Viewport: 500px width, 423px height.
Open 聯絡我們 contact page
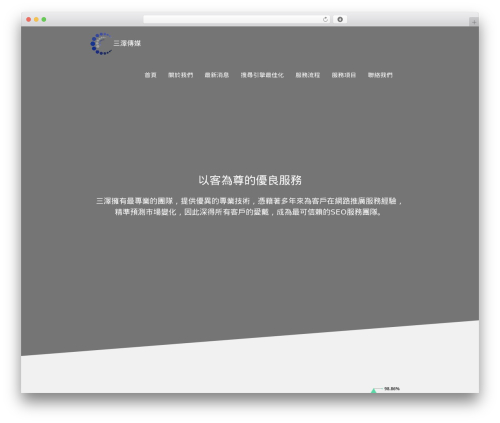tap(380, 75)
